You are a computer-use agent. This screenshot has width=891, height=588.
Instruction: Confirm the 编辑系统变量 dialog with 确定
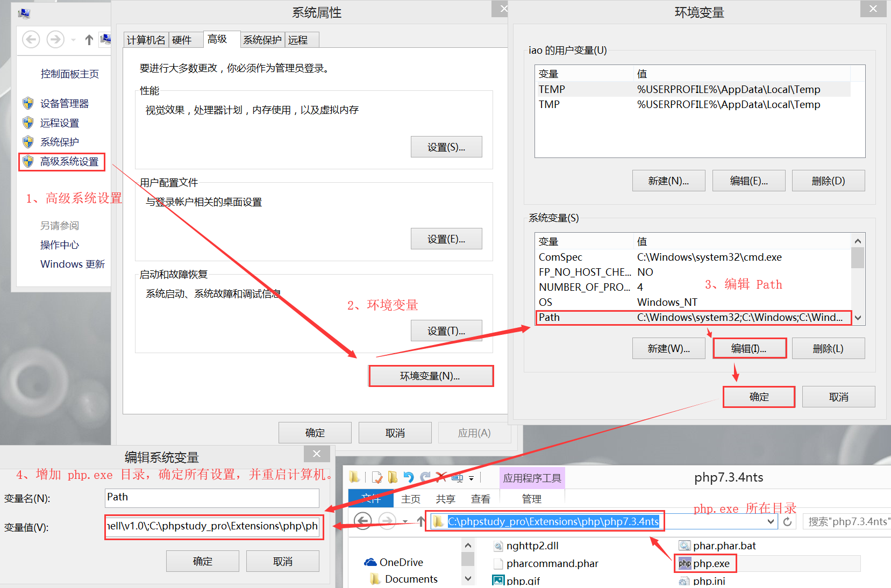pyautogui.click(x=203, y=561)
